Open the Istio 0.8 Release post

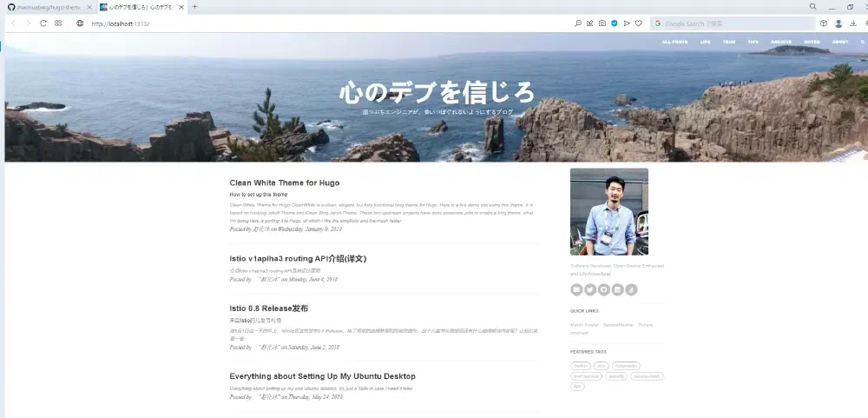pyautogui.click(x=268, y=309)
